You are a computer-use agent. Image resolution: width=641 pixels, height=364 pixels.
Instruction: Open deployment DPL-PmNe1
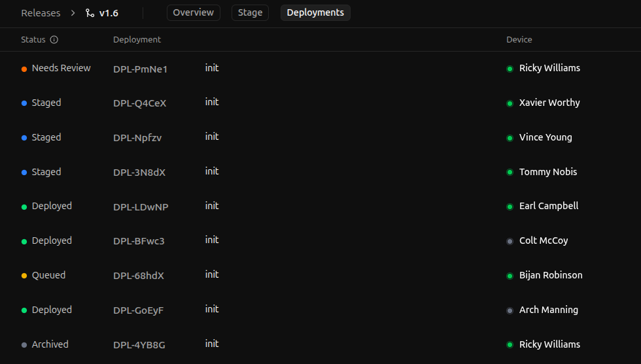(x=140, y=69)
